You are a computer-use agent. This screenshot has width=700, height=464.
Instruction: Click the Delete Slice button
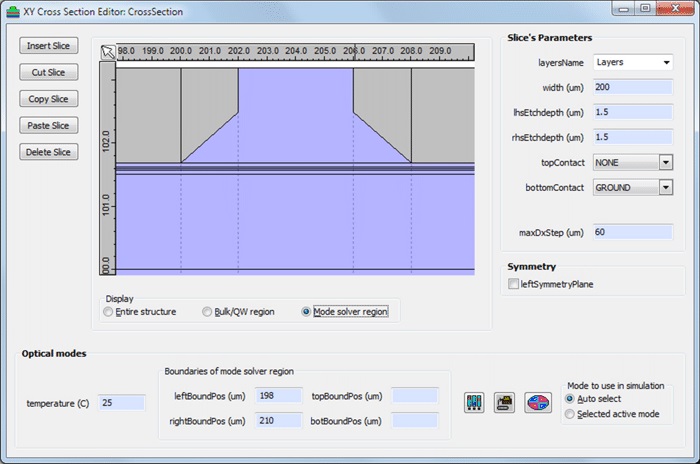[49, 152]
